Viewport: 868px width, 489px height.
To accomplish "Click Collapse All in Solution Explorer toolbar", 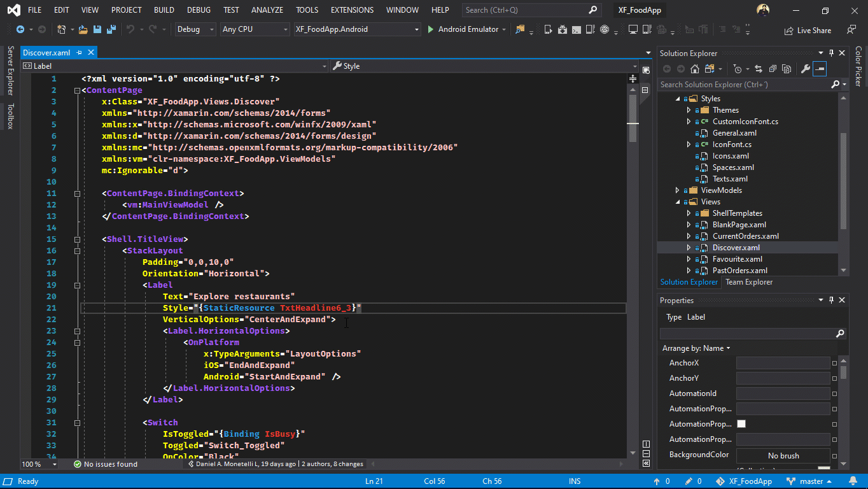I will (x=773, y=69).
